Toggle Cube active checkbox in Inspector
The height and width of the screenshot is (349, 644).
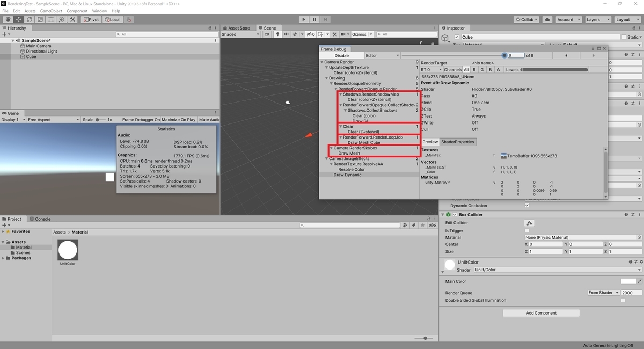(457, 37)
